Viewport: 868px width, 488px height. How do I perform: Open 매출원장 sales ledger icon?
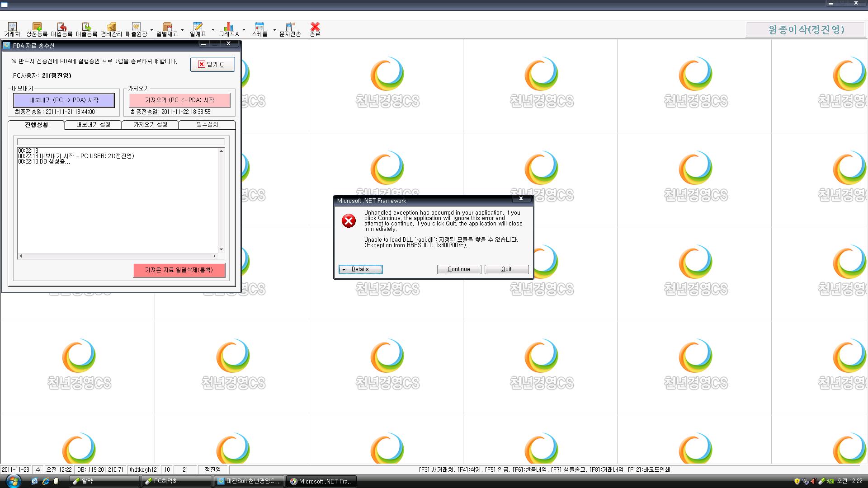pos(137,29)
